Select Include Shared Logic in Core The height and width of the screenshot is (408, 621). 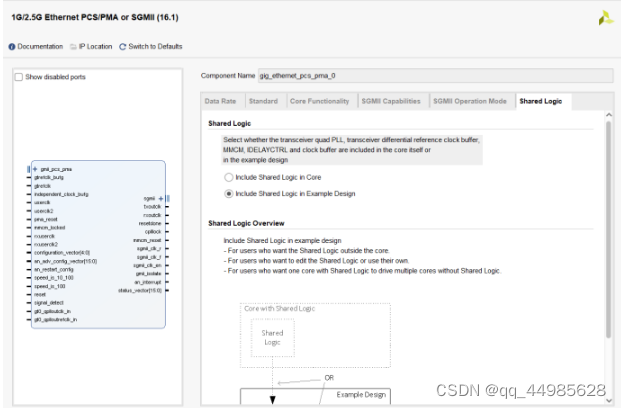tap(229, 177)
